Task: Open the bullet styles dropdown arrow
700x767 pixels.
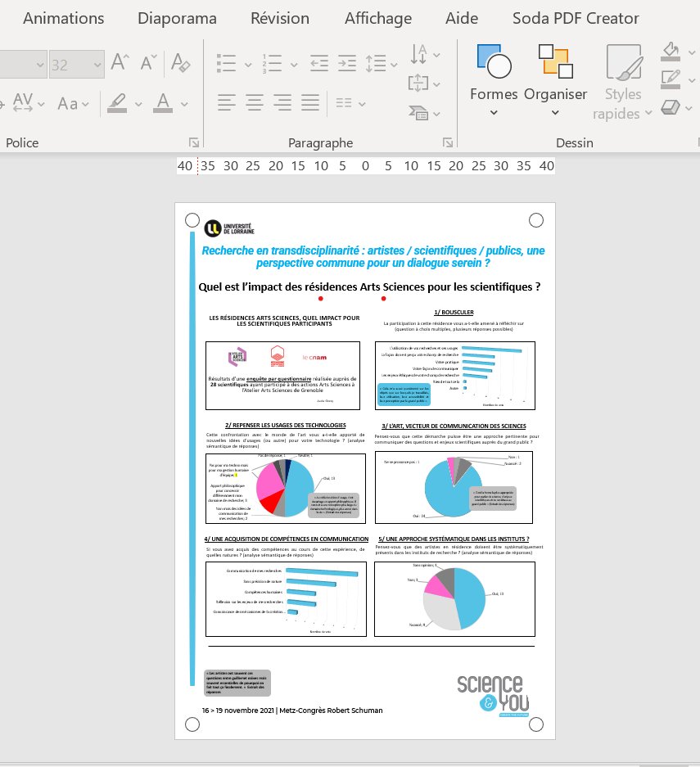Action: point(248,65)
